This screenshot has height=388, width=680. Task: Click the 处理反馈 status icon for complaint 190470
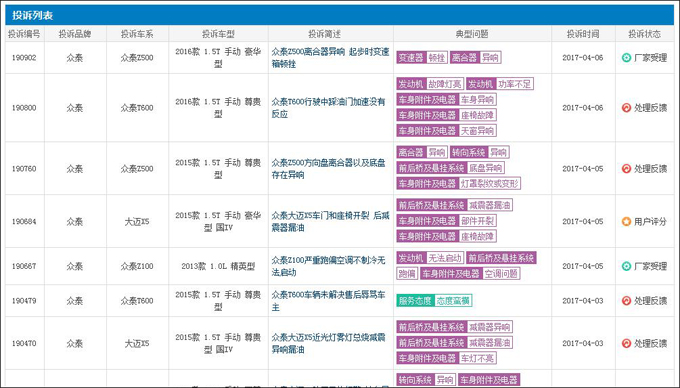click(x=626, y=343)
